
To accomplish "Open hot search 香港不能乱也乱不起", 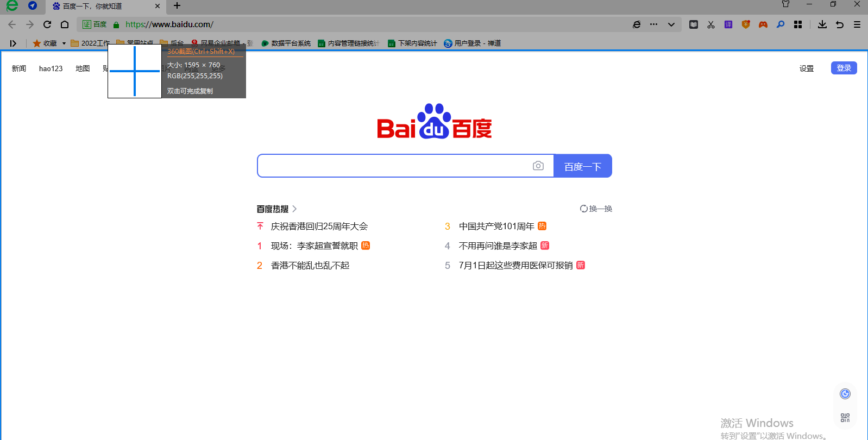I will click(x=310, y=266).
